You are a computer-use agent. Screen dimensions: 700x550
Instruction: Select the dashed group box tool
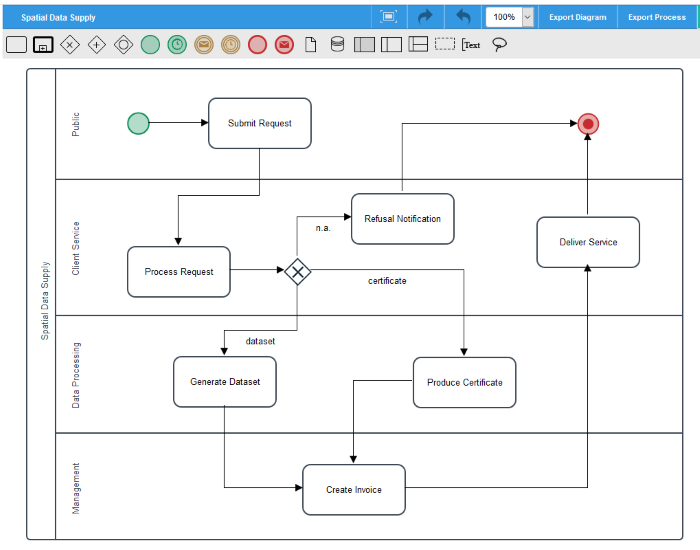tap(445, 44)
